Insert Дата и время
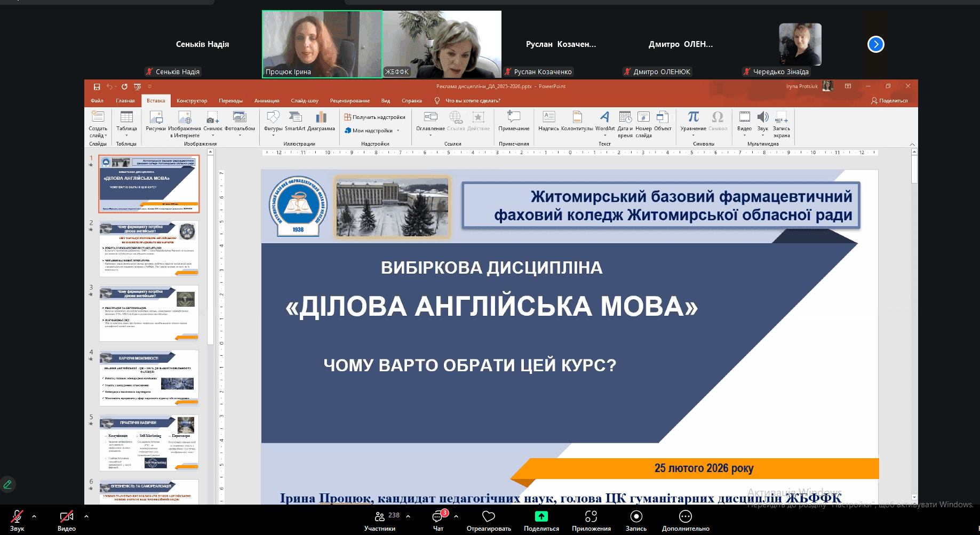980x535 pixels. 625,124
